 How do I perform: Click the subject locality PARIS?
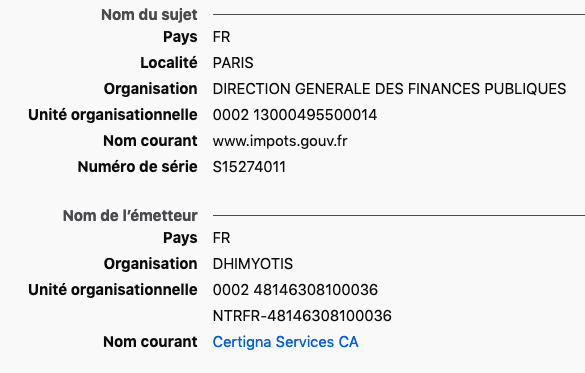click(x=233, y=63)
